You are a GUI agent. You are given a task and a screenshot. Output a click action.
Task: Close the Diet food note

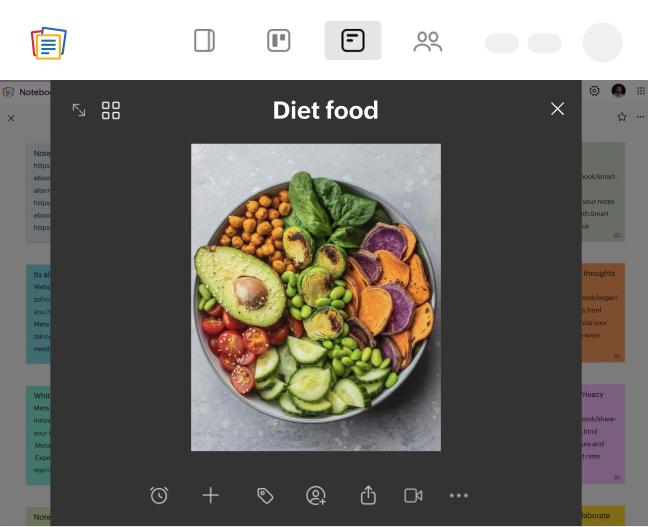pyautogui.click(x=558, y=109)
